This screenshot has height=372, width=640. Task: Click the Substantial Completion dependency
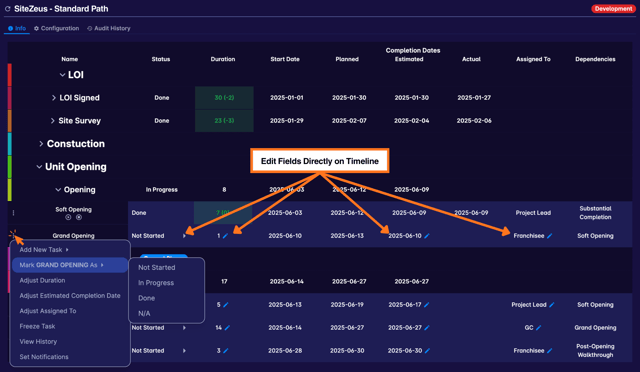pyautogui.click(x=595, y=213)
